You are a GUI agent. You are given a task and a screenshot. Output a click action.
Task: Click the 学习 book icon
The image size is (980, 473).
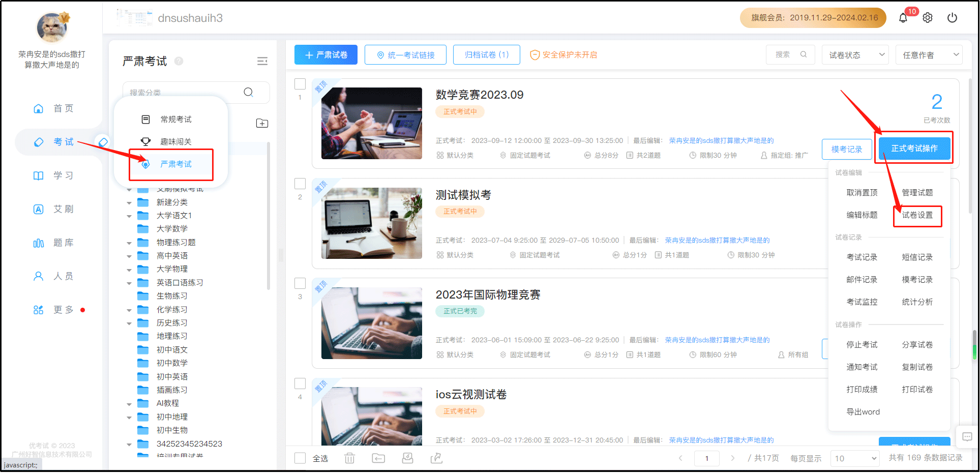tap(39, 175)
